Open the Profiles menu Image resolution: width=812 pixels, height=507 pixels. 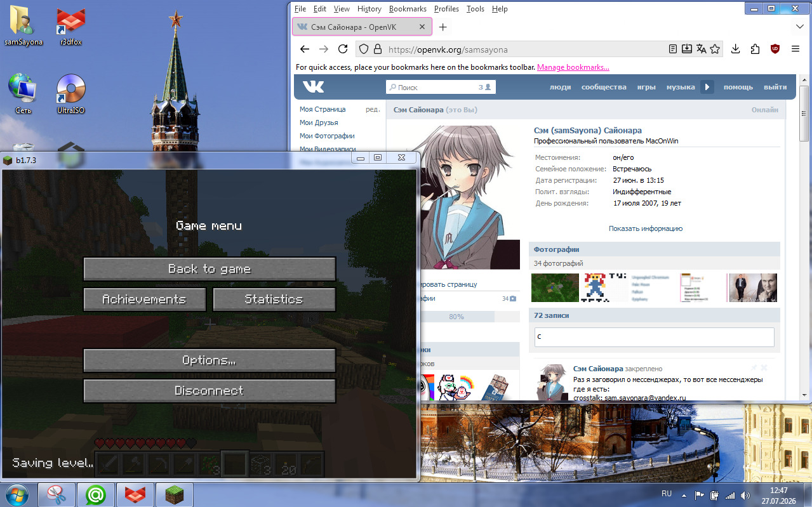[446, 9]
